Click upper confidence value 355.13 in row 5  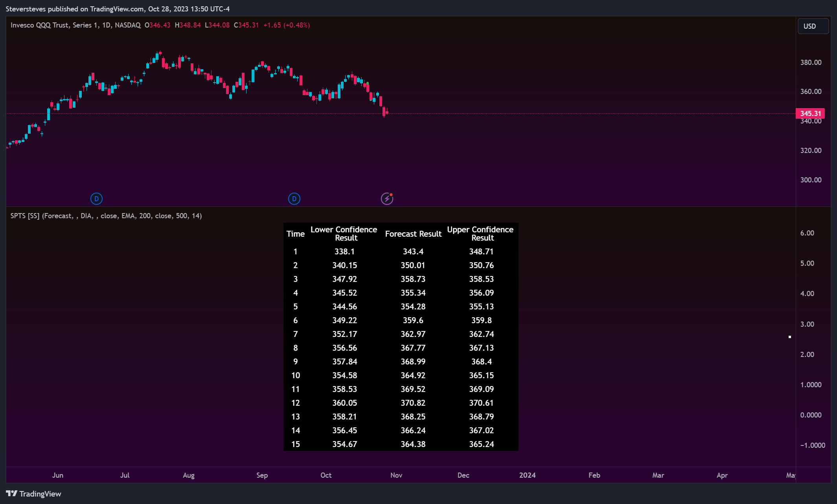[481, 307]
